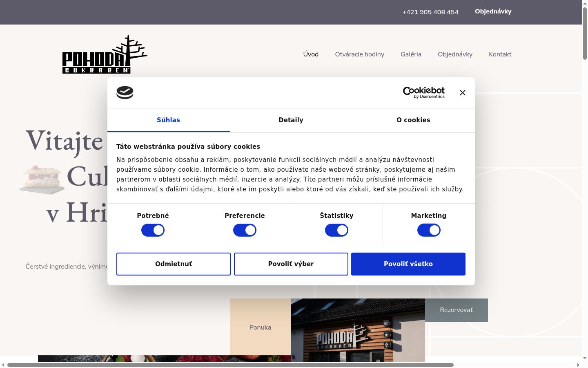Click the Cookiebot shield logo icon
588x368 pixels.
coord(125,92)
